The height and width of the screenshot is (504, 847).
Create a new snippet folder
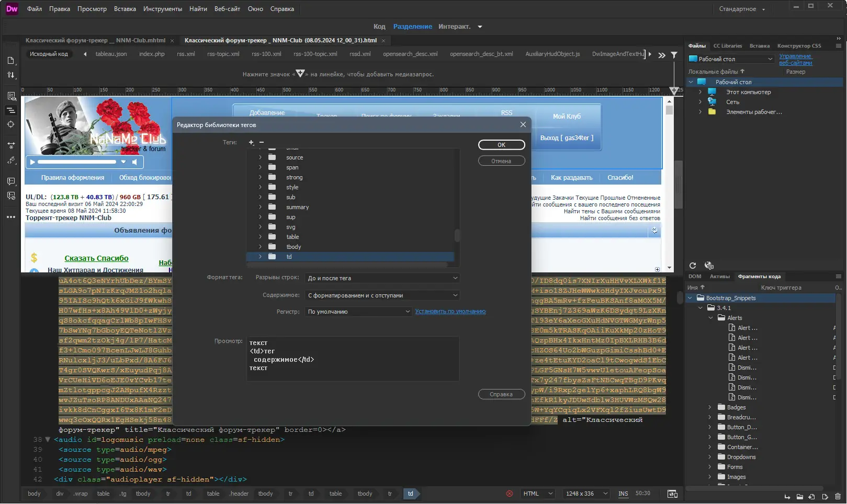(799, 497)
